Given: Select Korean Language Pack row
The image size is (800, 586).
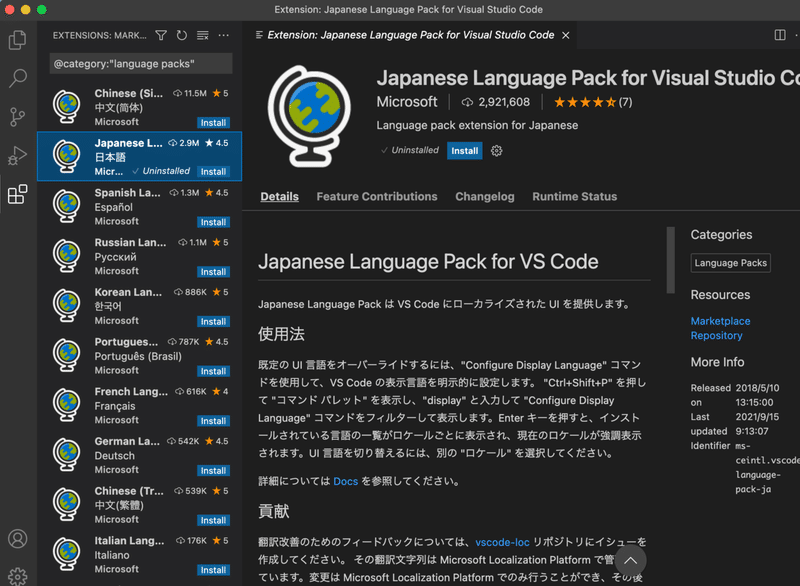Looking at the screenshot, I should coord(139,306).
